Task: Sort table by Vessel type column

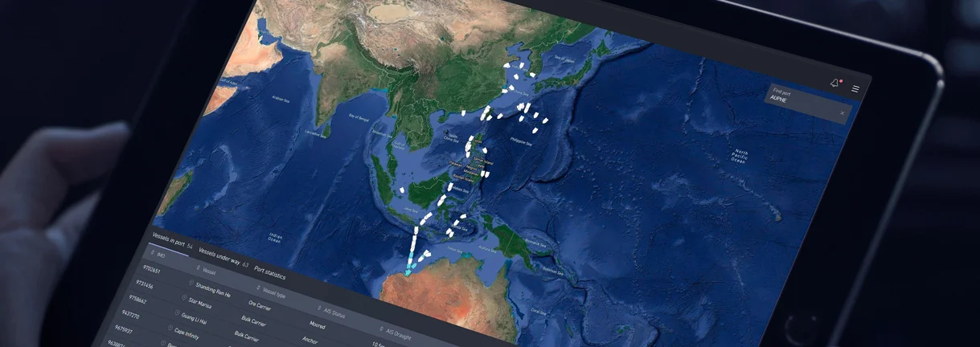Action: (x=271, y=292)
